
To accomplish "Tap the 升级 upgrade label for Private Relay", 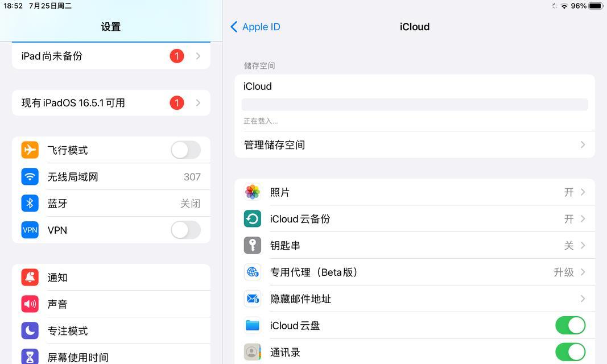I will pyautogui.click(x=564, y=272).
